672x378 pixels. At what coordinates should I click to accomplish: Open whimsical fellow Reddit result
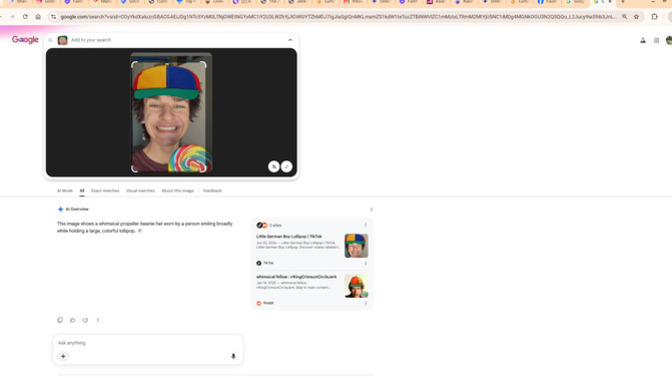(296, 277)
